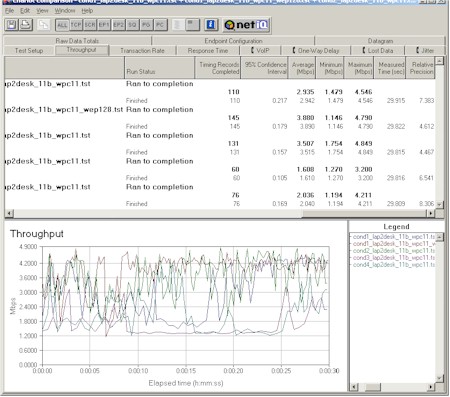
Task: Open the View menu
Action: [42, 11]
